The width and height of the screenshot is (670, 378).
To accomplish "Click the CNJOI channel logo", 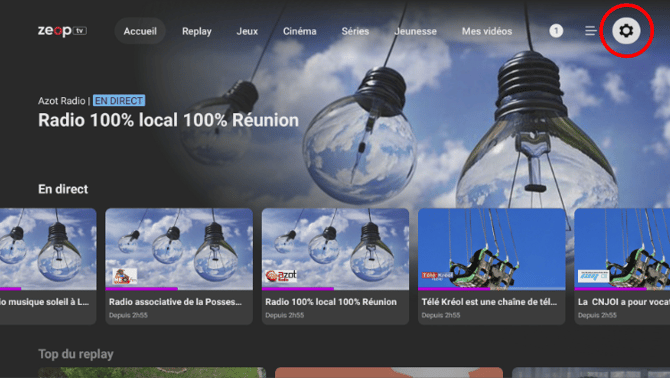I will (593, 276).
